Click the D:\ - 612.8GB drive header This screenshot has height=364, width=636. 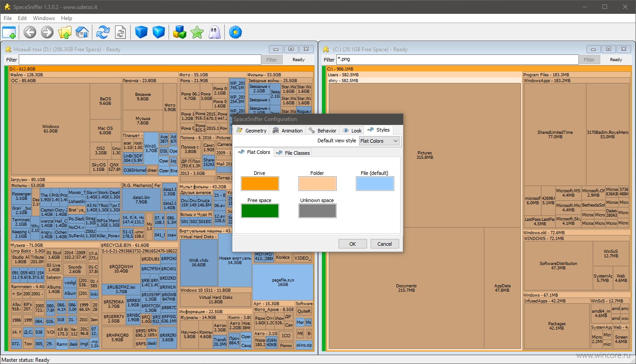coord(161,69)
